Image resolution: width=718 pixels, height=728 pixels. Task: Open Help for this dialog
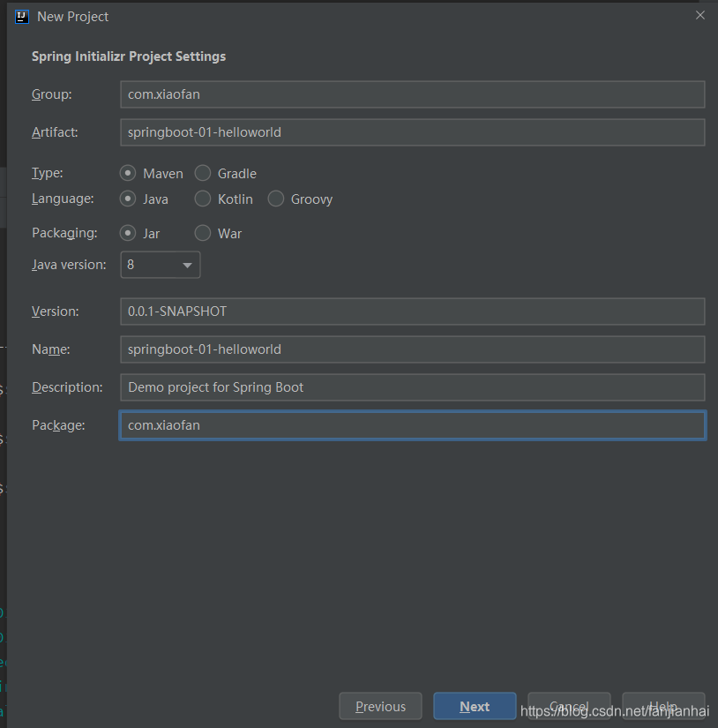pos(663,706)
